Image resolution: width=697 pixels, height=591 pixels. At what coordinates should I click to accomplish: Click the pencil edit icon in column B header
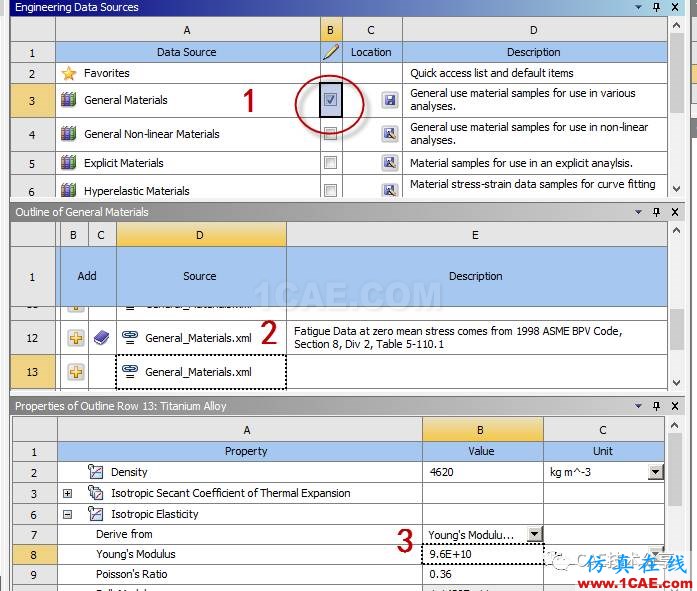click(x=331, y=52)
